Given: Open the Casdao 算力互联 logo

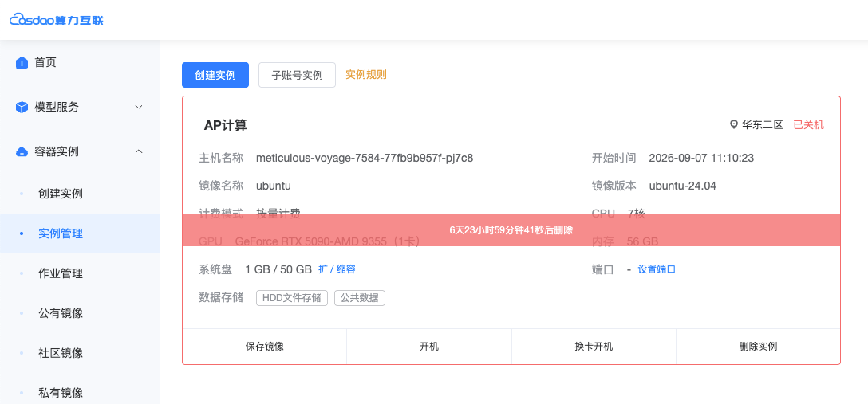Looking at the screenshot, I should point(57,20).
